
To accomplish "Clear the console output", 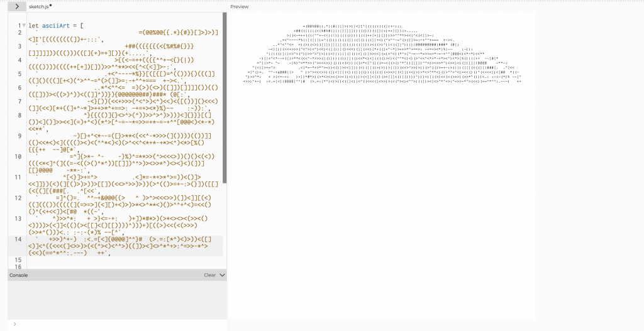I will point(209,275).
